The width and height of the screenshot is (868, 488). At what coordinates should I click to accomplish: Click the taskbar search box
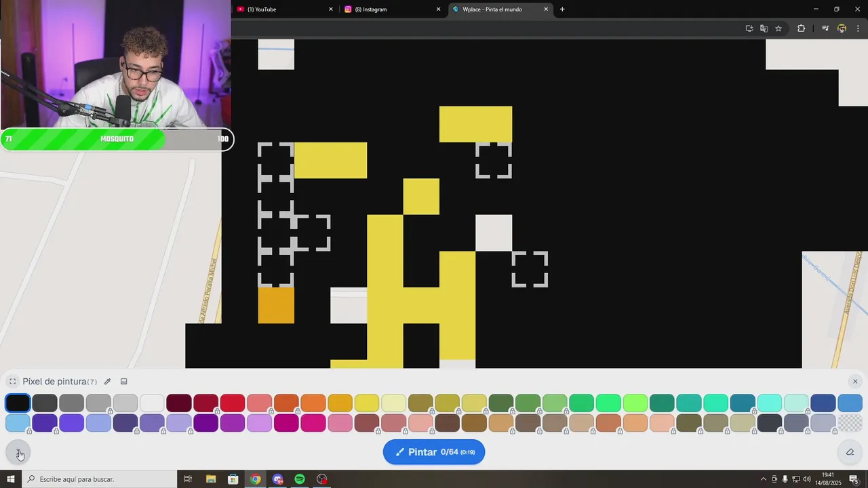click(100, 479)
